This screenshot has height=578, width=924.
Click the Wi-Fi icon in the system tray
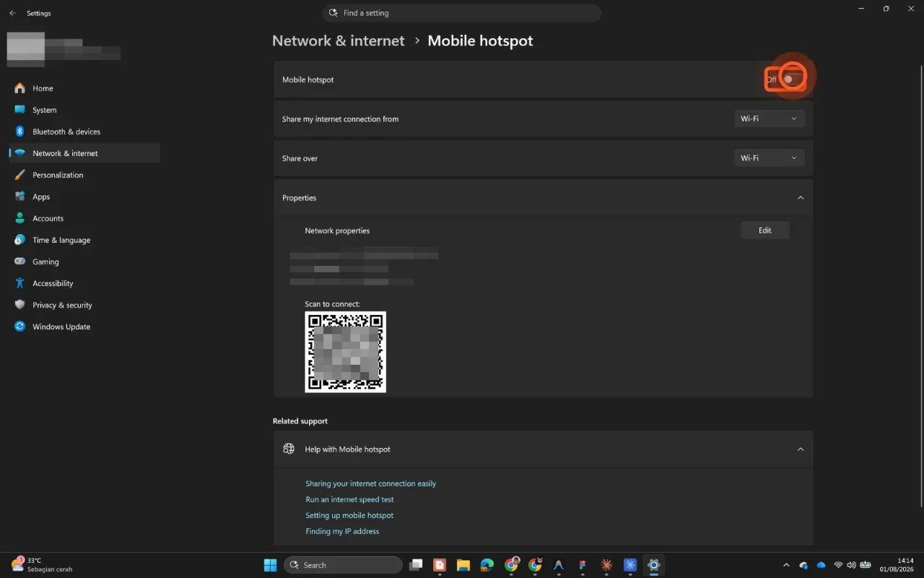tap(838, 565)
